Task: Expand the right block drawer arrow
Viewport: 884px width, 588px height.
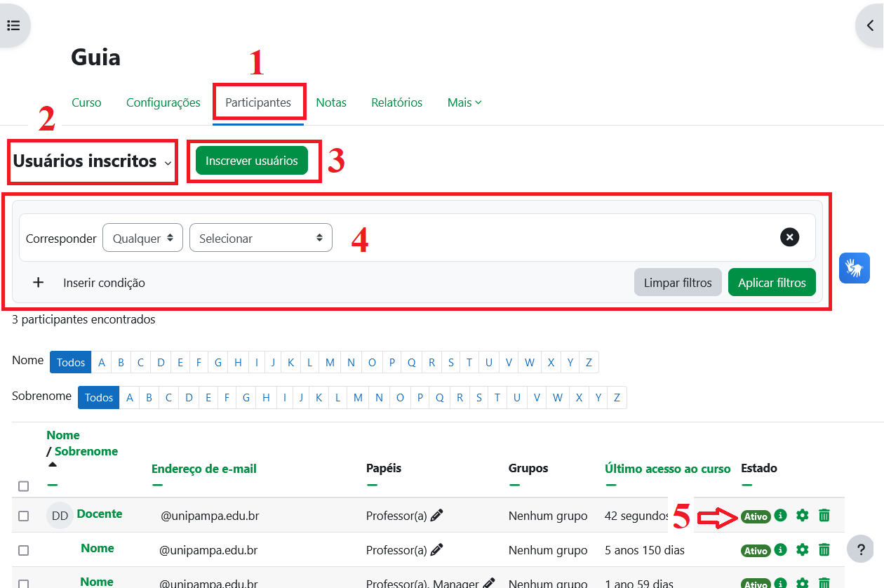Action: click(870, 26)
